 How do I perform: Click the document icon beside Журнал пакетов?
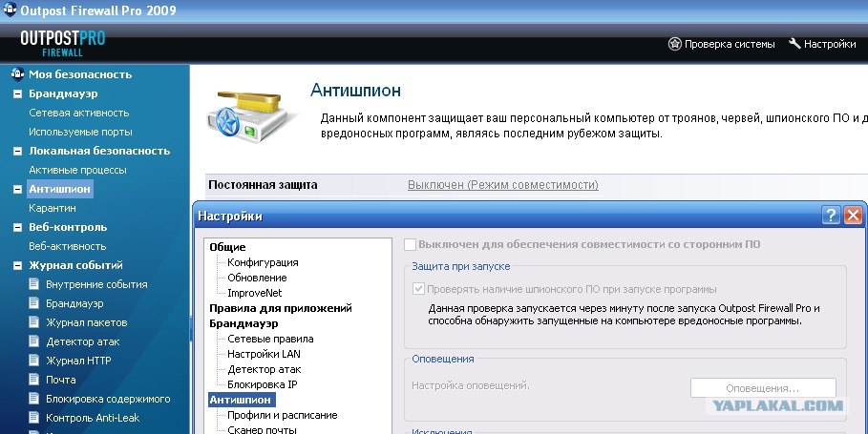coord(34,321)
